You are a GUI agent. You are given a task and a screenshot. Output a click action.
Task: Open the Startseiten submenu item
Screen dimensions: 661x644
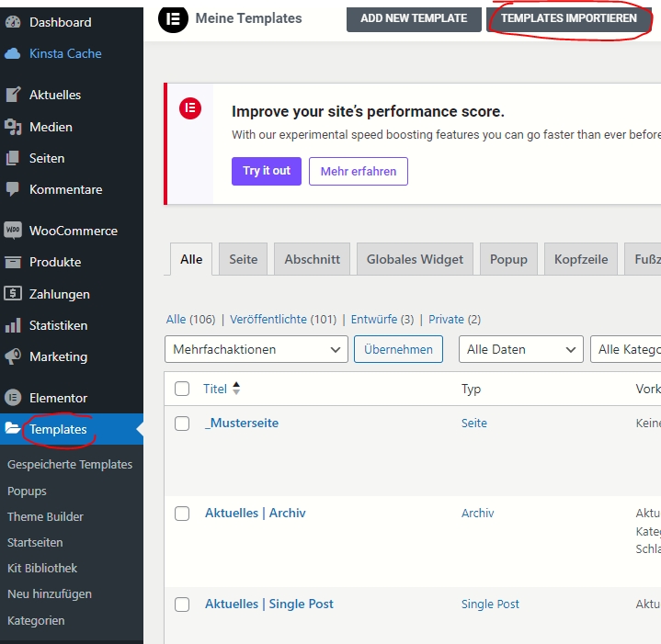click(35, 543)
